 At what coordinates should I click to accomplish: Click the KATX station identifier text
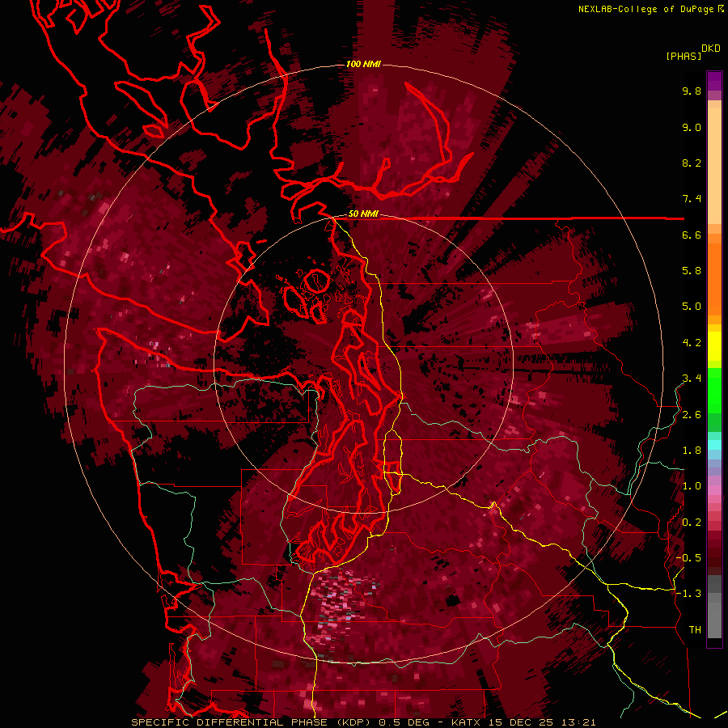(466, 722)
